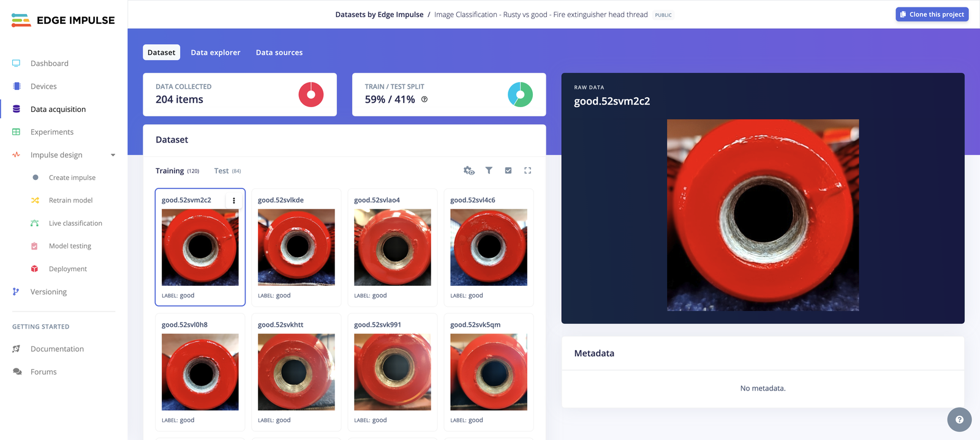
Task: Open dataset view settings gear icon
Action: click(469, 171)
